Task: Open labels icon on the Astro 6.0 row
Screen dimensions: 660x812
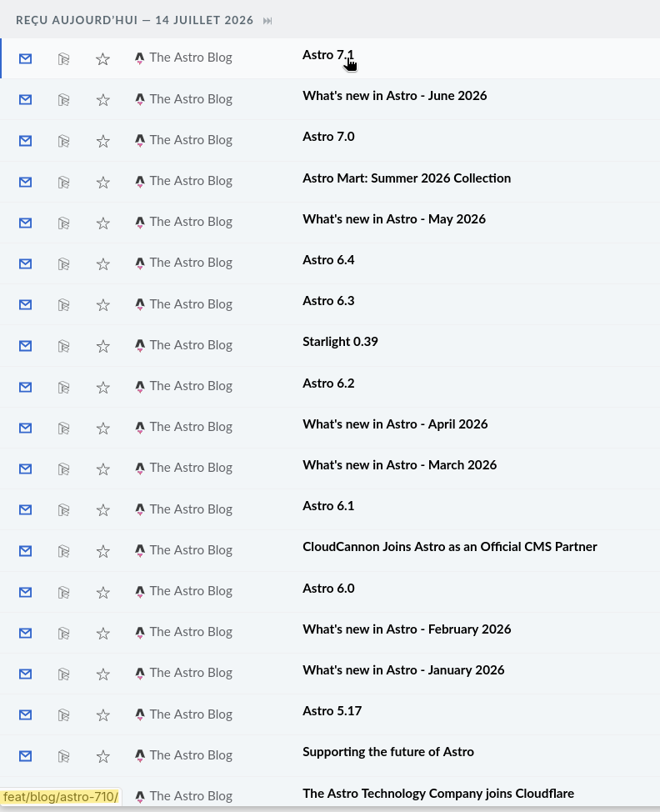Action: point(63,592)
